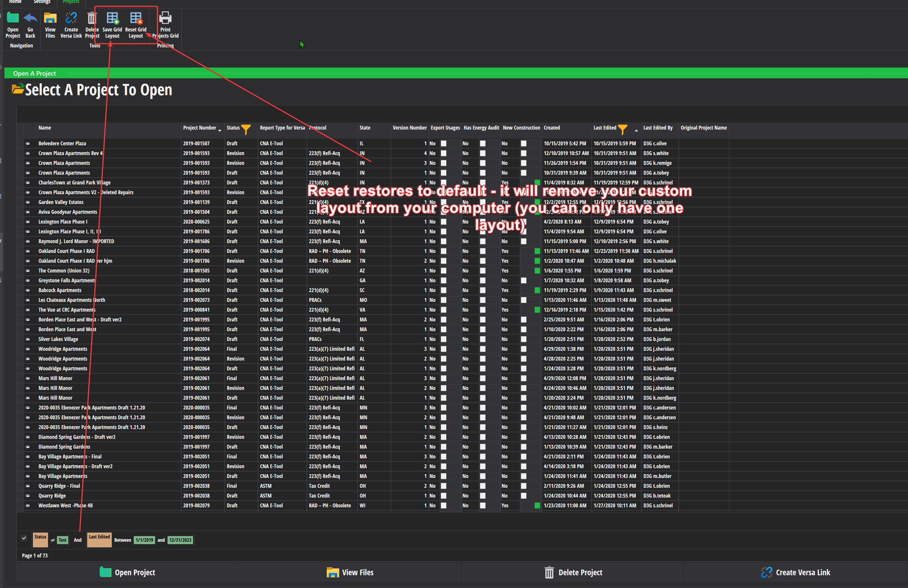908x588 pixels.
Task: Toggle the filter enabled checkbox
Action: [24, 538]
